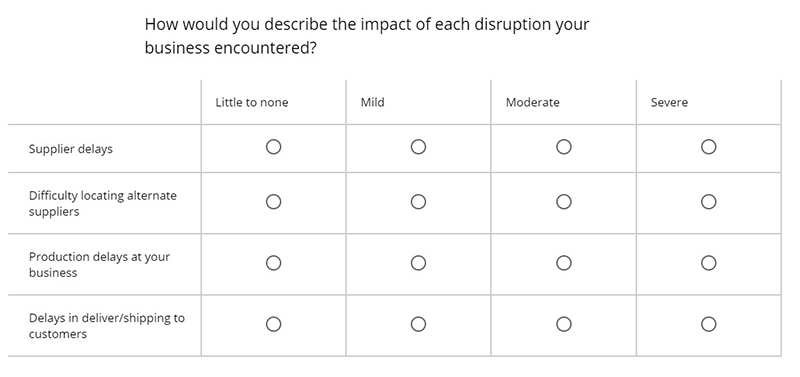
Task: Mark Little to none for Production delays
Action: 273,263
